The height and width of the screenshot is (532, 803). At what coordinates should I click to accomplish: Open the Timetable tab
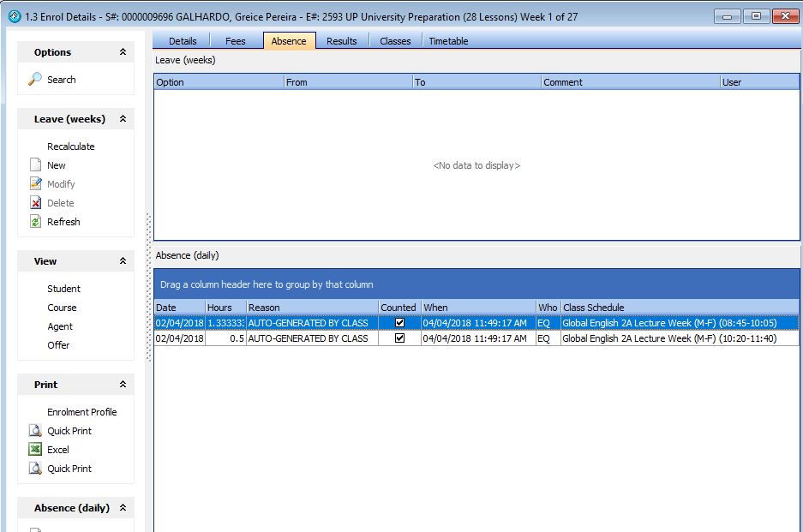click(x=448, y=41)
